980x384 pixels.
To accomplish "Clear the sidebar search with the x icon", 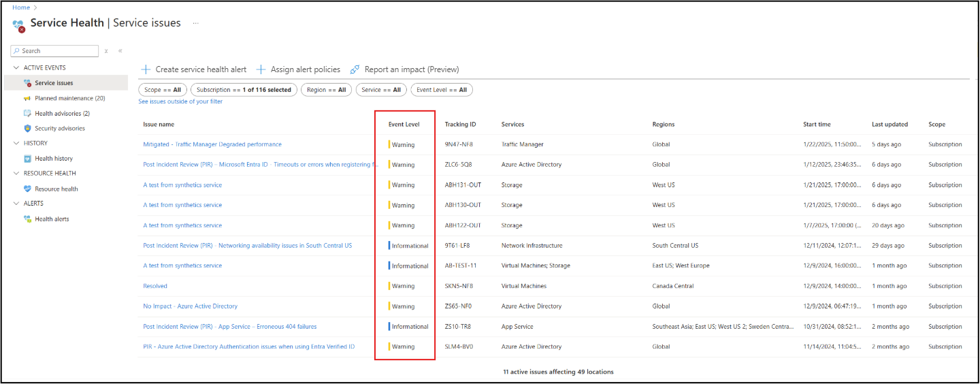I will 106,51.
